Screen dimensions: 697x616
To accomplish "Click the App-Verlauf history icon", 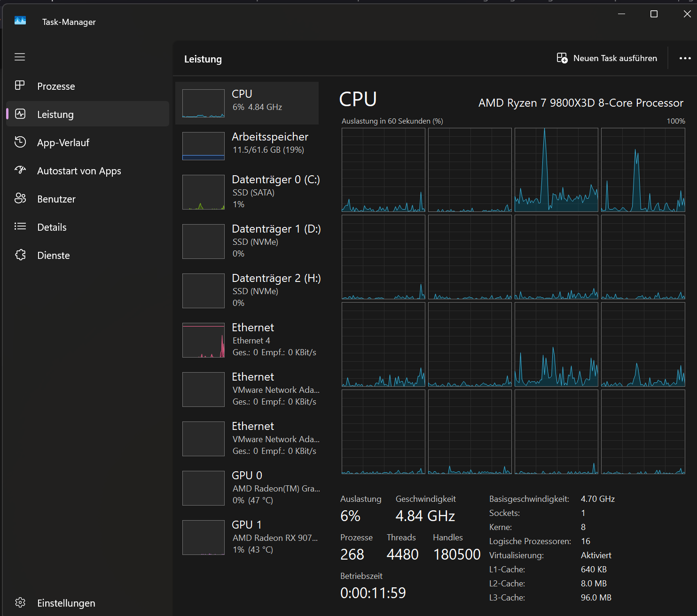I will click(x=20, y=142).
